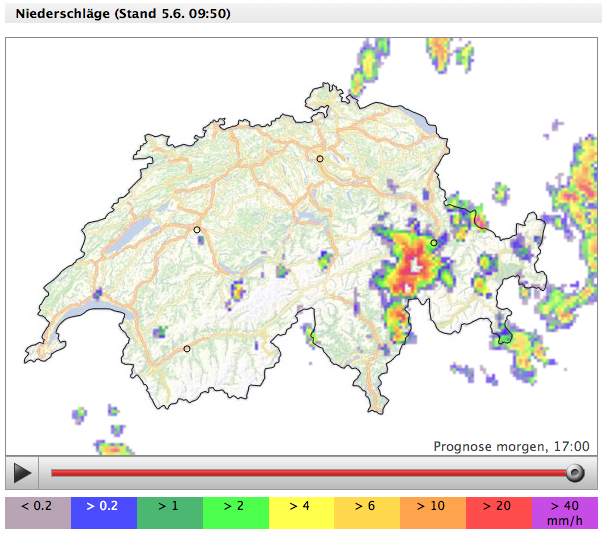Click the '> 4' yellow legend swatch

pos(300,513)
